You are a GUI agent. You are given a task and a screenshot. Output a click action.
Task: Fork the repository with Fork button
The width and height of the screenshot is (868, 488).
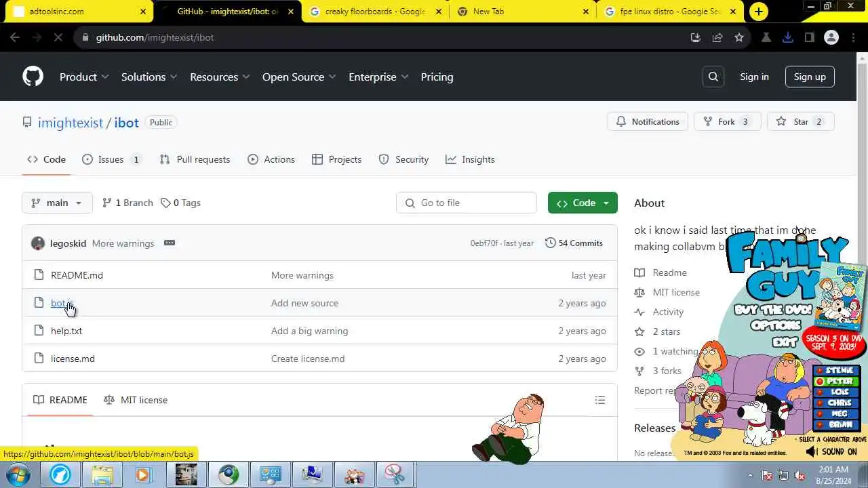[x=728, y=121]
